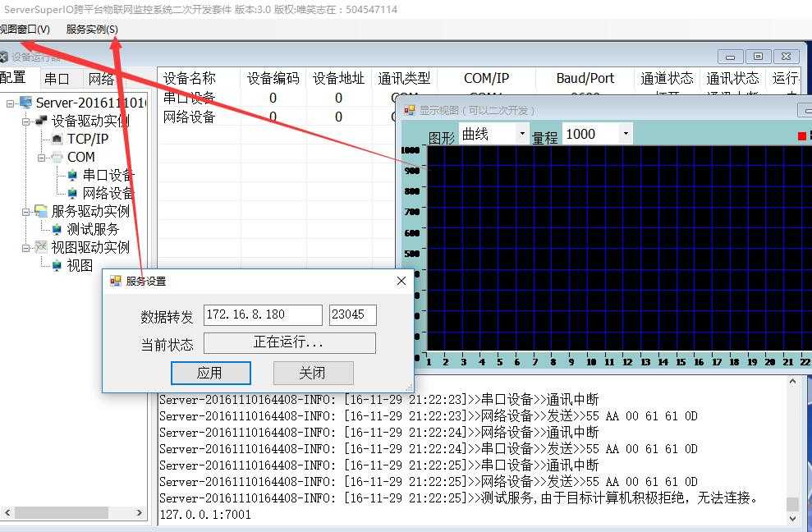
Task: Click the log line ending 无法连接
Action: pyautogui.click(x=459, y=498)
